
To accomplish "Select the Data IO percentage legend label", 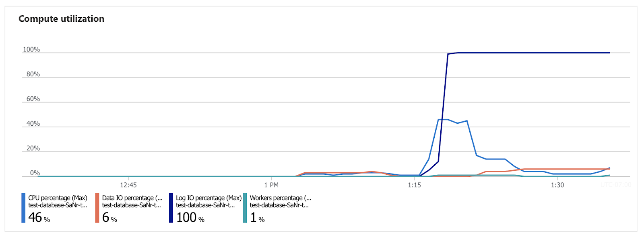I will pyautogui.click(x=132, y=198).
